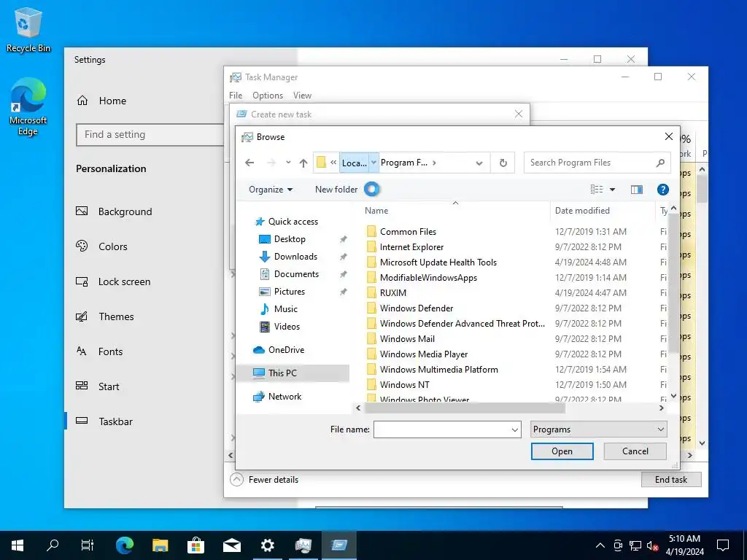Expand Program Files breadcrumb chevron
The width and height of the screenshot is (747, 560).
pos(434,163)
